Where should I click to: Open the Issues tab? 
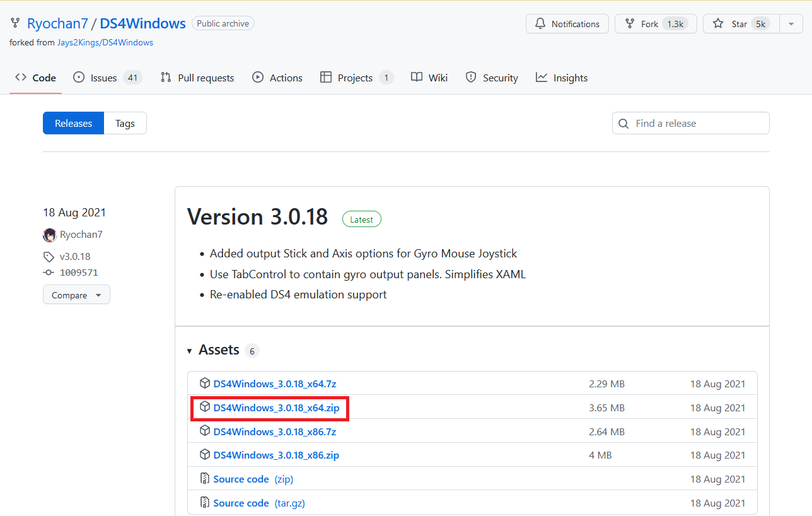click(x=107, y=78)
